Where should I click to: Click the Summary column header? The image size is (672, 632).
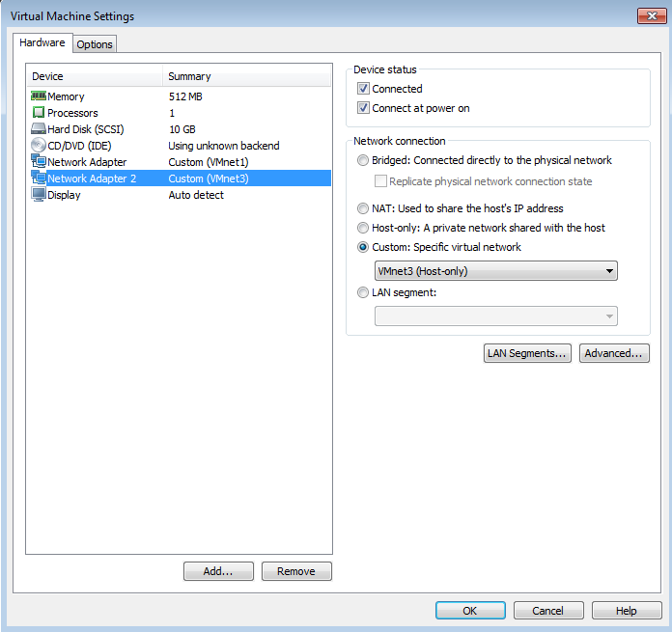(246, 76)
